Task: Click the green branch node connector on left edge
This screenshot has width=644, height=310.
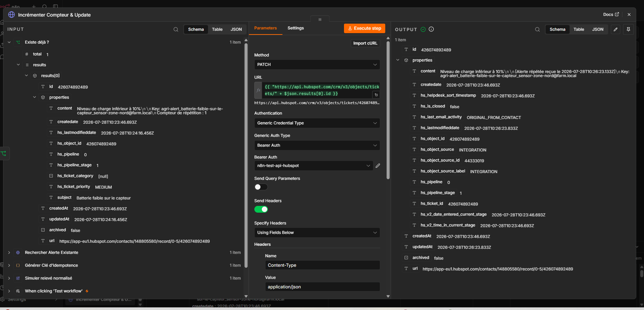Action: point(4,153)
